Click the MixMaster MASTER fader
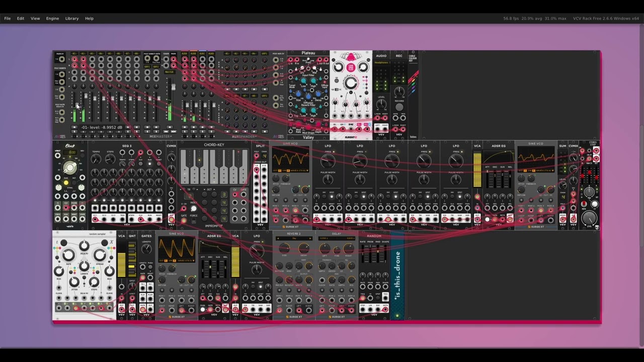 (174, 87)
